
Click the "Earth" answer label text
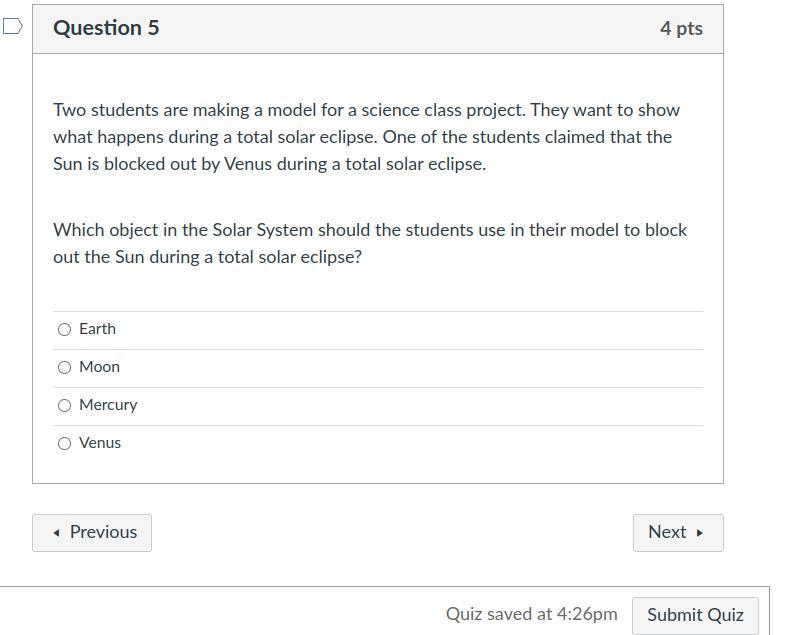(x=97, y=329)
